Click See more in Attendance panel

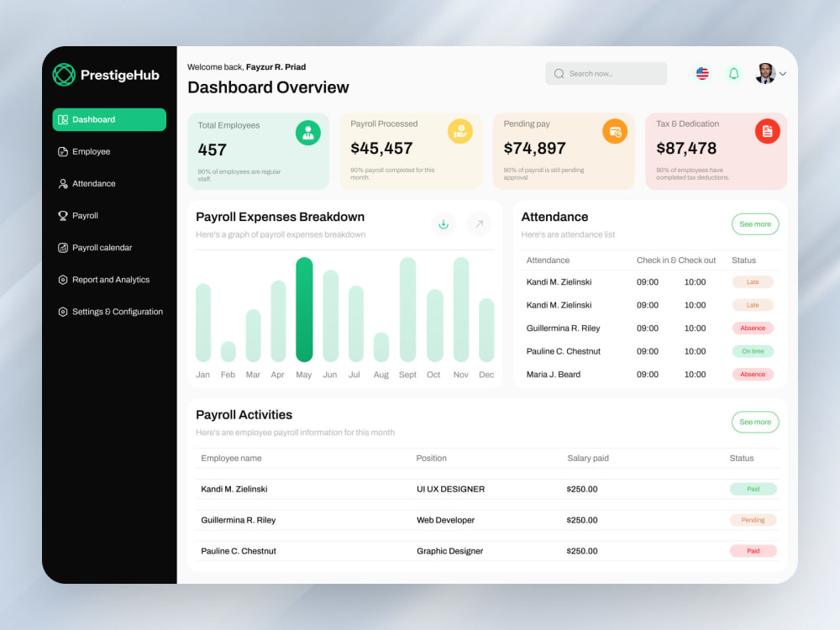coord(755,224)
